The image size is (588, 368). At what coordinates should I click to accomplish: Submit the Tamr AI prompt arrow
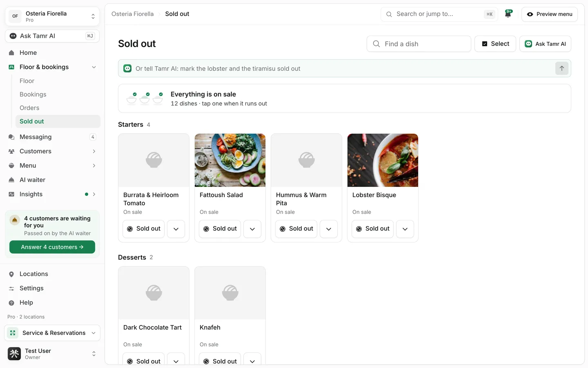click(562, 68)
